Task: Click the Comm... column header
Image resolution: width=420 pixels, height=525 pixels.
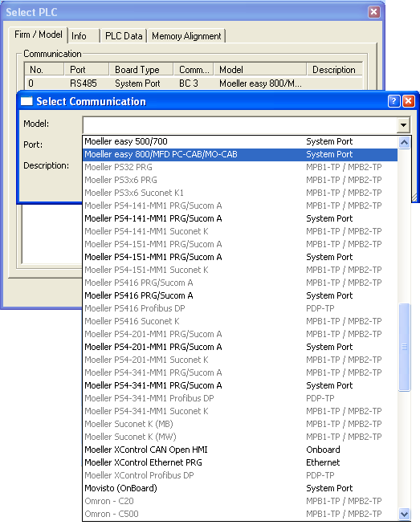Action: (194, 70)
